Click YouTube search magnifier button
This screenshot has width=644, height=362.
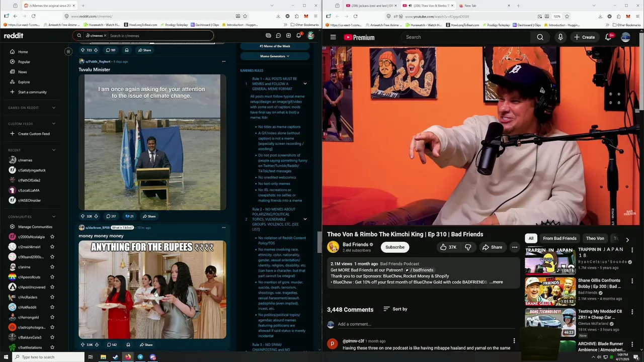(x=540, y=37)
